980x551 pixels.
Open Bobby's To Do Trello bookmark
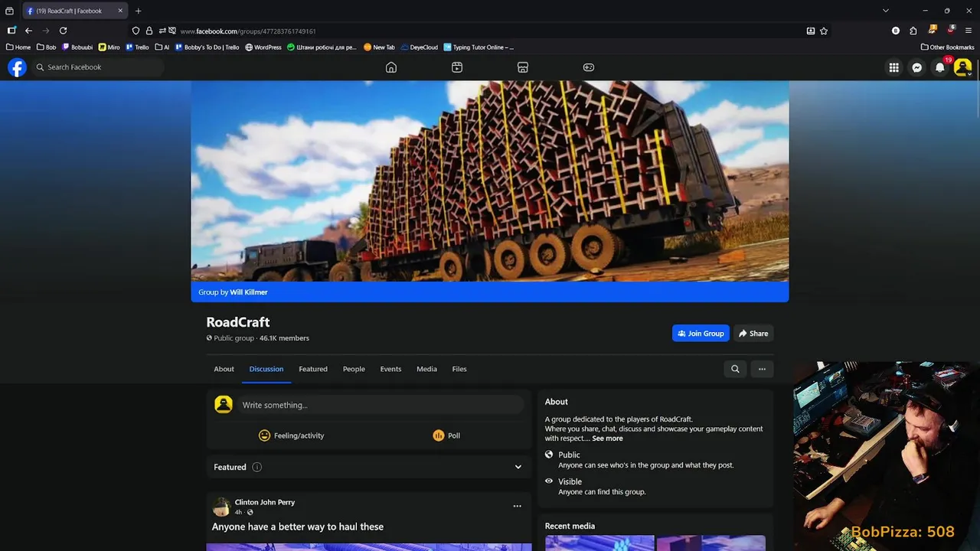point(207,47)
